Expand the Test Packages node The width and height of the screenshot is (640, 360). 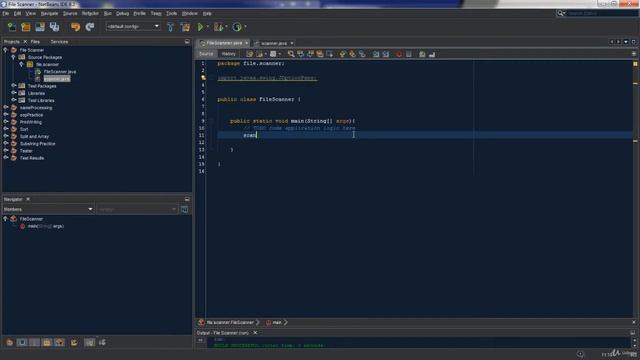pos(13,86)
